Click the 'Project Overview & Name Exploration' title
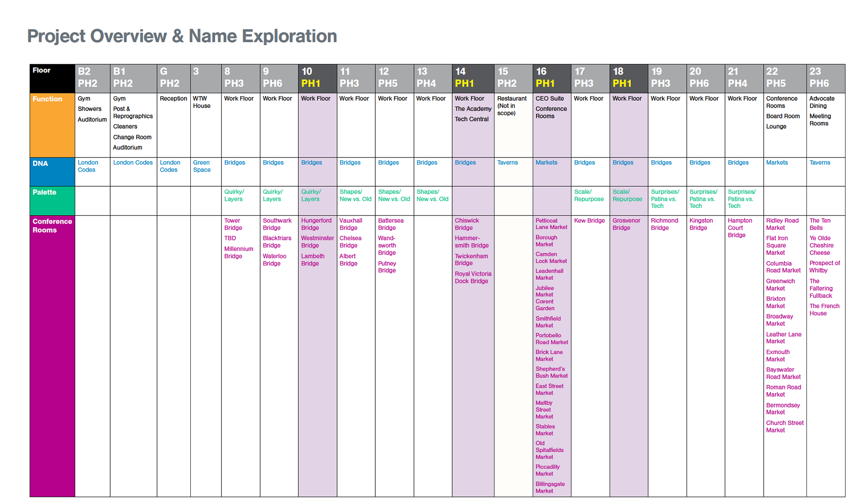Image resolution: width=864 pixels, height=504 pixels. [182, 36]
